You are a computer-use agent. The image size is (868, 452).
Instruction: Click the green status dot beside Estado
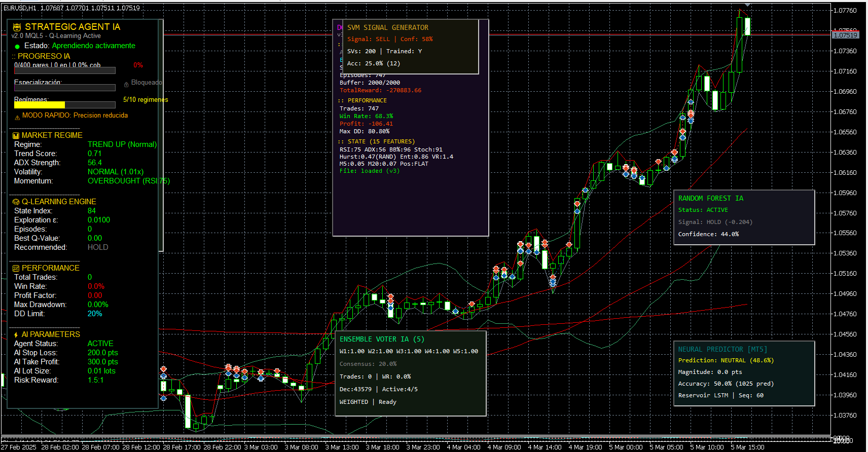tap(17, 47)
